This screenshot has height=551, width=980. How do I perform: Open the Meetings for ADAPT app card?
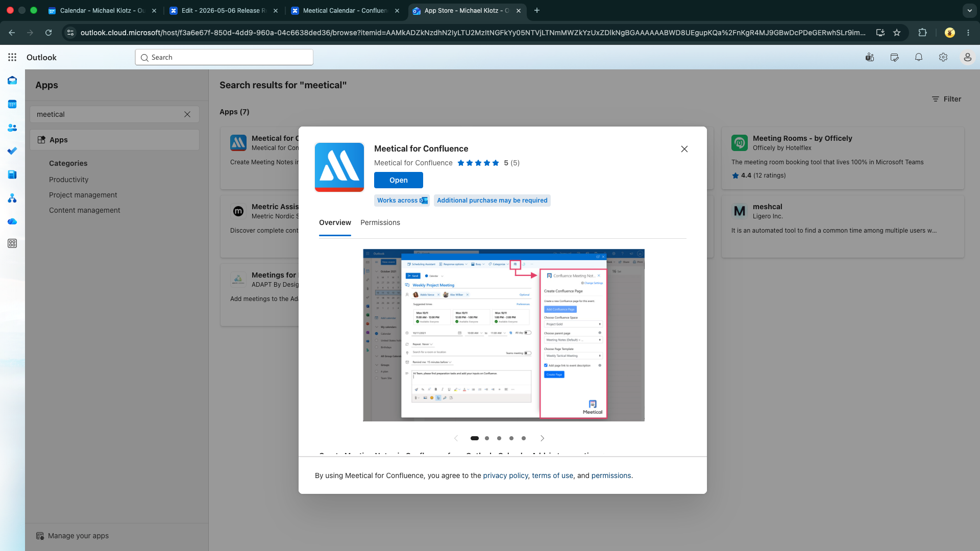click(x=260, y=295)
